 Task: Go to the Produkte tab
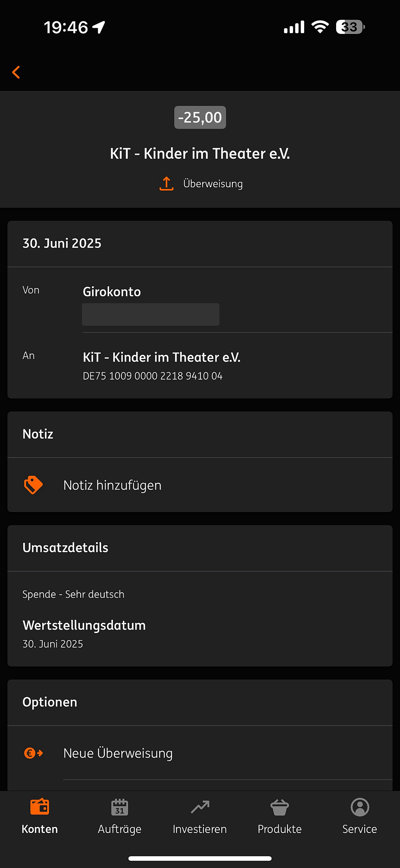coord(280,829)
